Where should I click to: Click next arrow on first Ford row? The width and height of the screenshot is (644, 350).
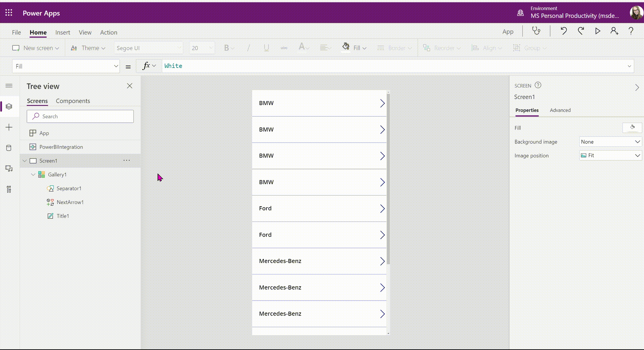[382, 209]
